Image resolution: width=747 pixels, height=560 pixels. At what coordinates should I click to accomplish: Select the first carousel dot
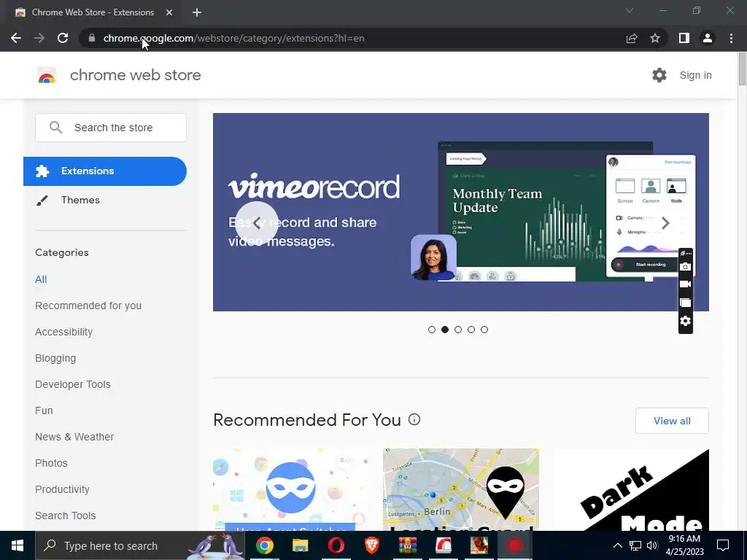tap(432, 330)
